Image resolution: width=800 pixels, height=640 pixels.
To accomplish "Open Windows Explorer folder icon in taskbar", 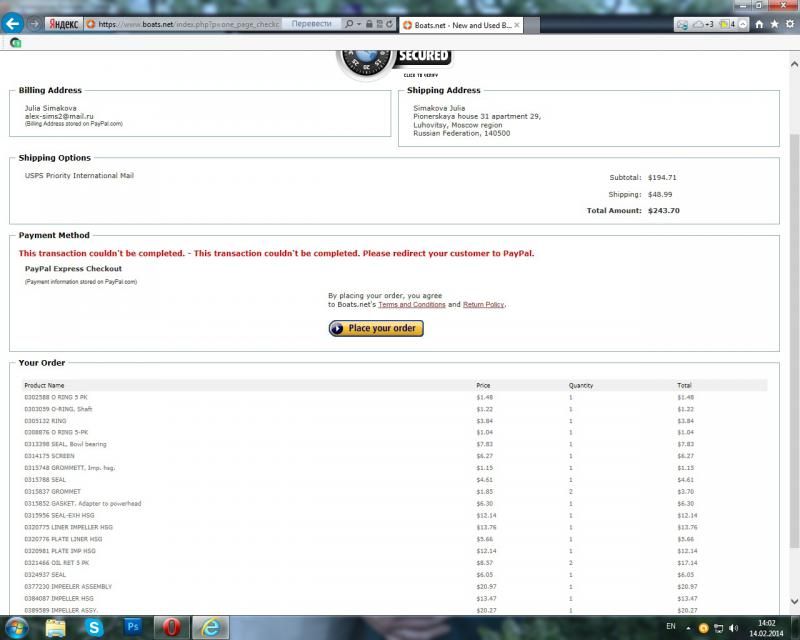I will (56, 626).
